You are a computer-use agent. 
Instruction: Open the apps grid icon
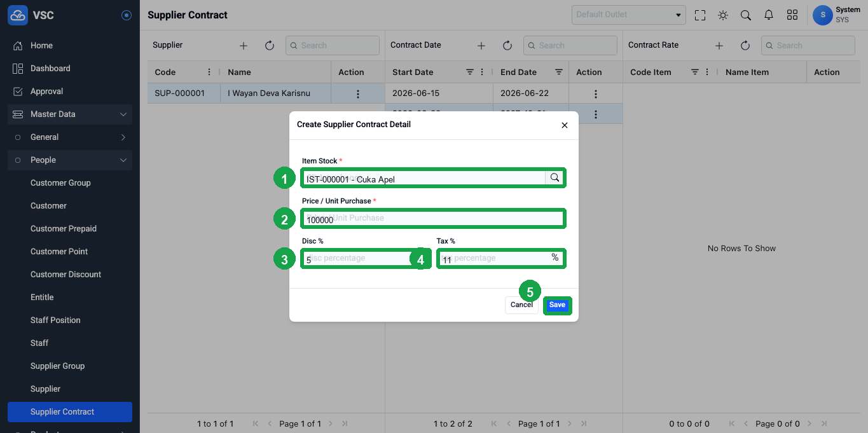792,15
